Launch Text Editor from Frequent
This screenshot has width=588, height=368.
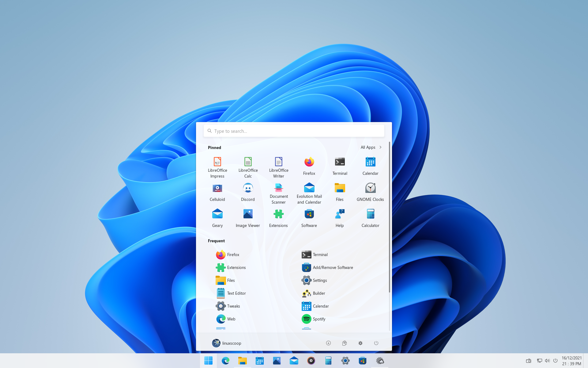(231, 293)
